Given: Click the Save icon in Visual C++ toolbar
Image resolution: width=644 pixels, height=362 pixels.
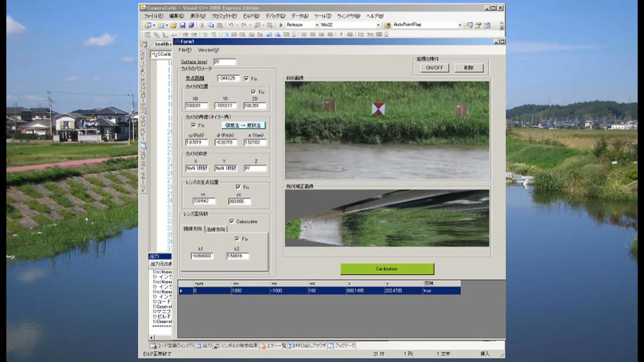Looking at the screenshot, I should point(182,25).
